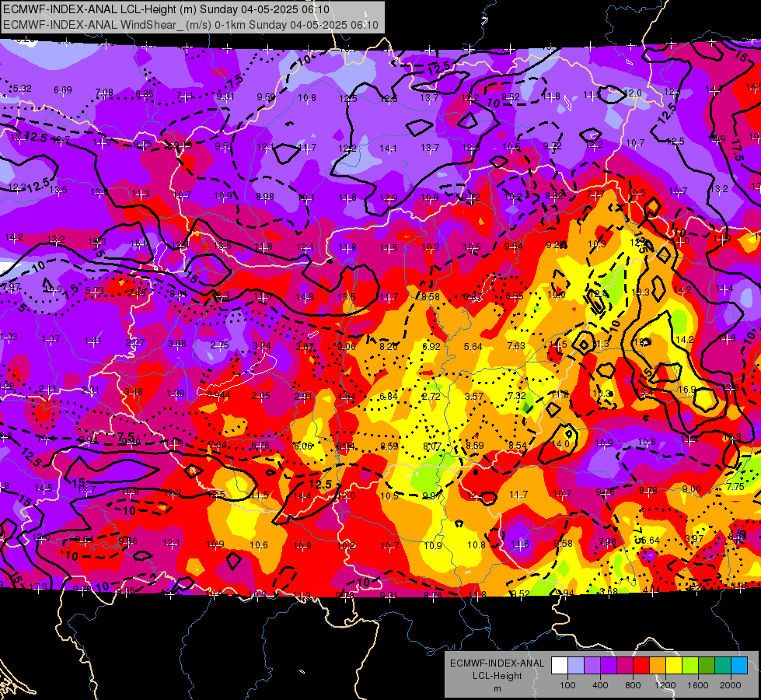Screen dimensions: 761x700
Task: Click the wind shear value 16.0
Action: (139, 243)
